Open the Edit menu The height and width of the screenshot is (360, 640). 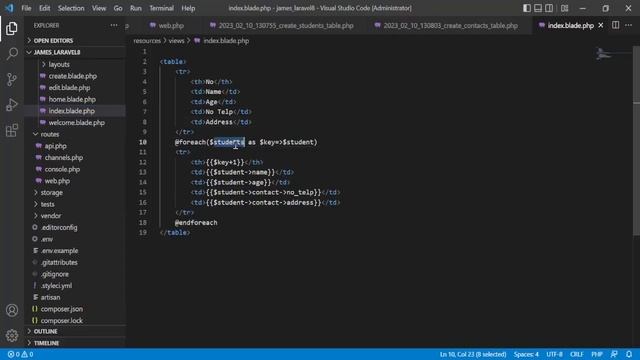point(44,8)
